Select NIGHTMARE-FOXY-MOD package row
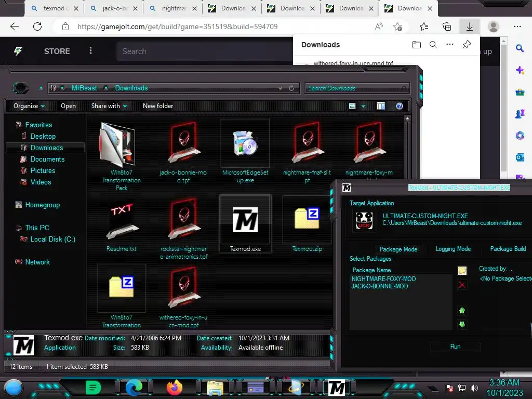Image resolution: width=532 pixels, height=399 pixels. 383,279
